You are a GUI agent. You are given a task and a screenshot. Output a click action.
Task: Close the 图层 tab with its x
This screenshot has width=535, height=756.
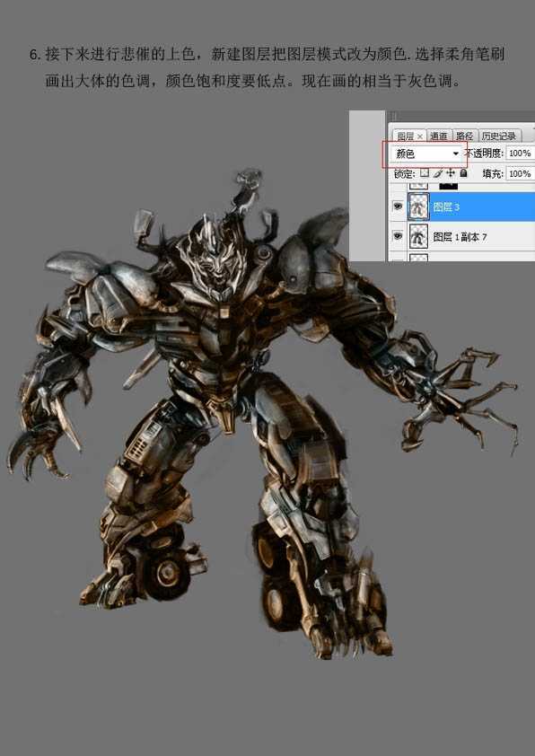[x=420, y=136]
